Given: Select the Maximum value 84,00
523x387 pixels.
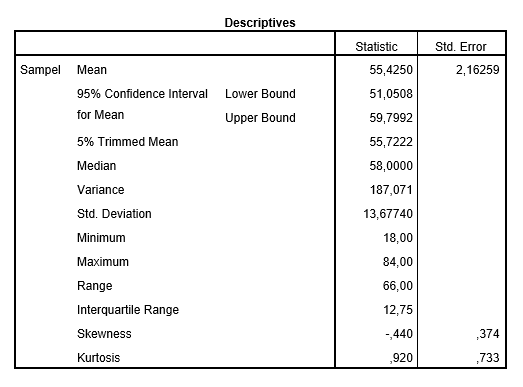Looking at the screenshot, I should [398, 262].
